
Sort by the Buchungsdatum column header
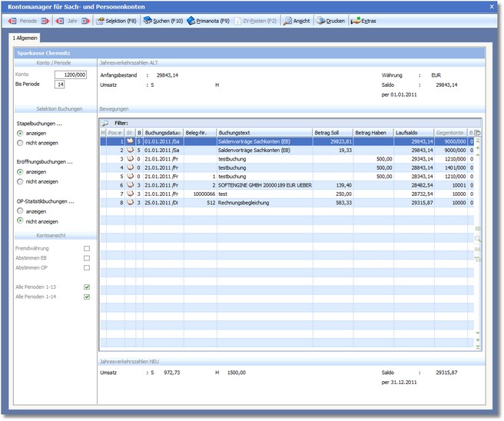point(163,133)
